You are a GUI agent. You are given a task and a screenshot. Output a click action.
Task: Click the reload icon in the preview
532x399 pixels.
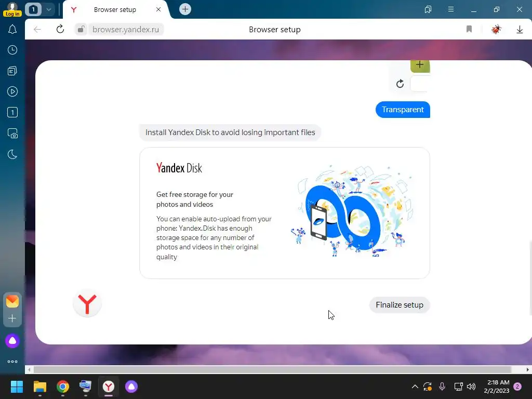click(x=400, y=84)
